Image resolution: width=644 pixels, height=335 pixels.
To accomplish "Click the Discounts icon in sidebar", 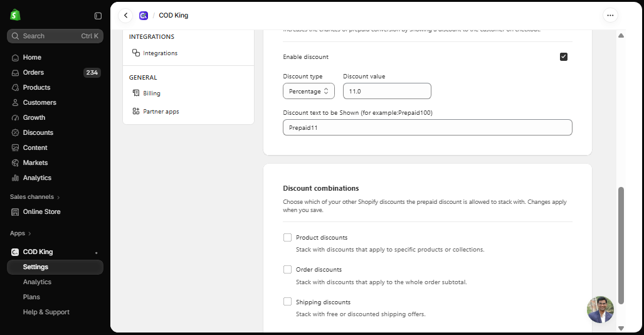I will [x=15, y=133].
